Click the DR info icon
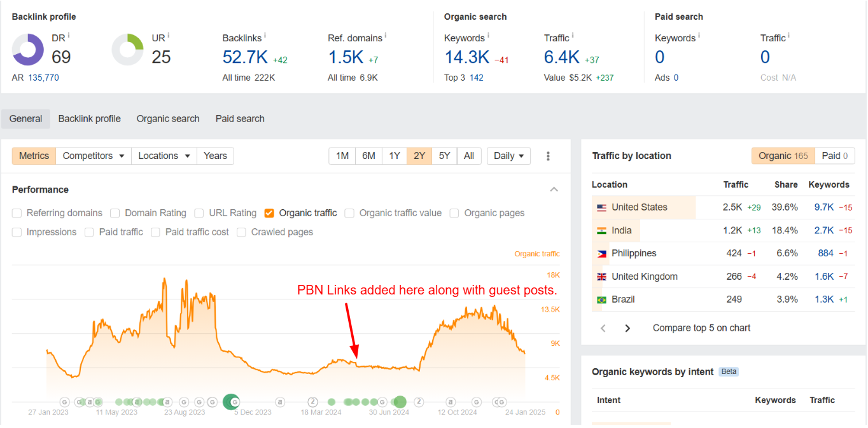The height and width of the screenshot is (428, 868). point(69,36)
